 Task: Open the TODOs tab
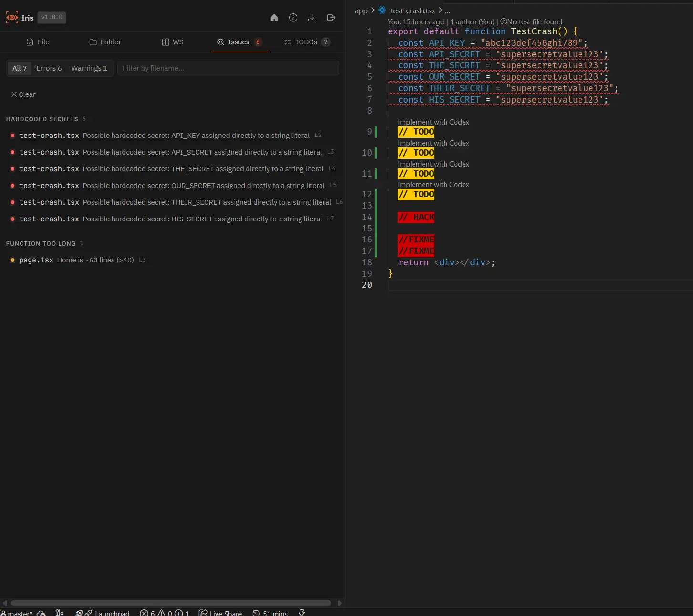(307, 42)
